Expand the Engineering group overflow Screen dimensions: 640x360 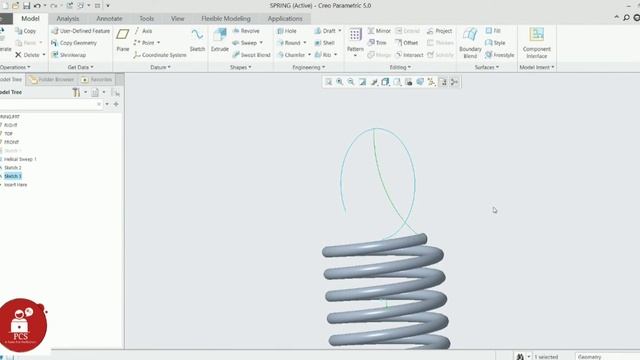click(309, 67)
